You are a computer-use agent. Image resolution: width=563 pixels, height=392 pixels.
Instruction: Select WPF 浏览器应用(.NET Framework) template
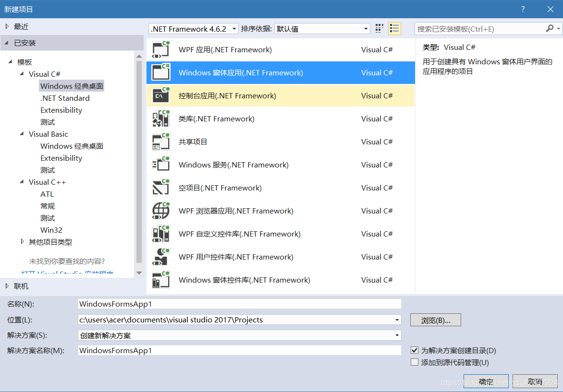tap(281, 211)
